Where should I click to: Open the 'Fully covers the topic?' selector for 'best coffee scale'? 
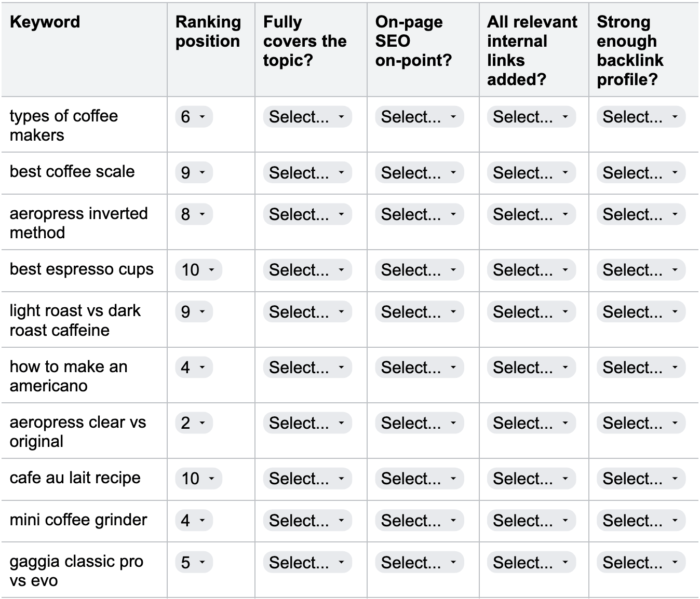tap(307, 172)
